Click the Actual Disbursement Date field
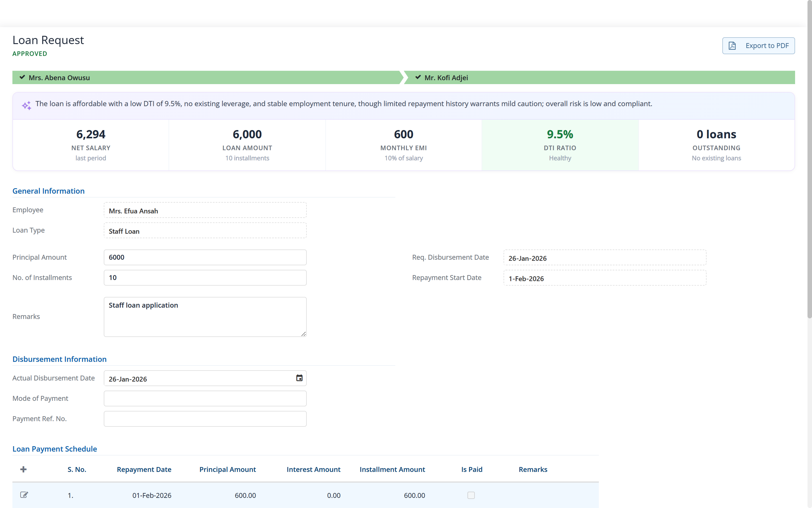 (205, 378)
